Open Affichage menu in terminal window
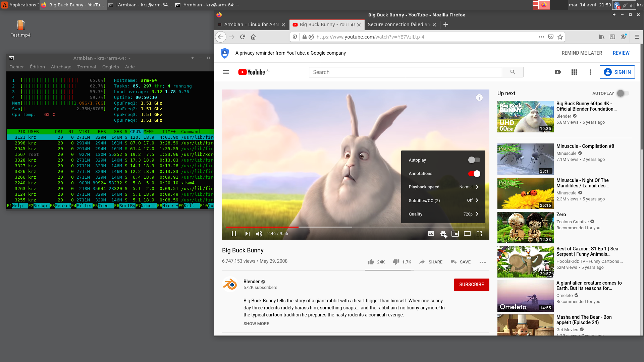This screenshot has width=644, height=362. click(x=61, y=67)
